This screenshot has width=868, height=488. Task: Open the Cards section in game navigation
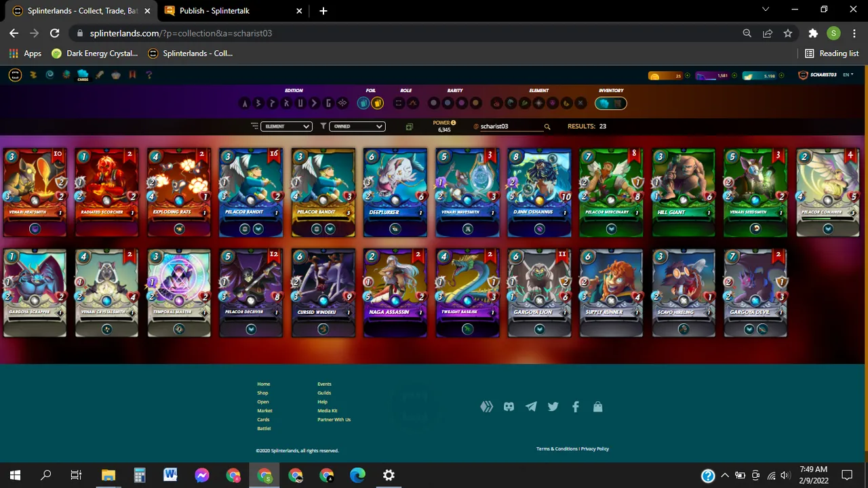tap(83, 75)
